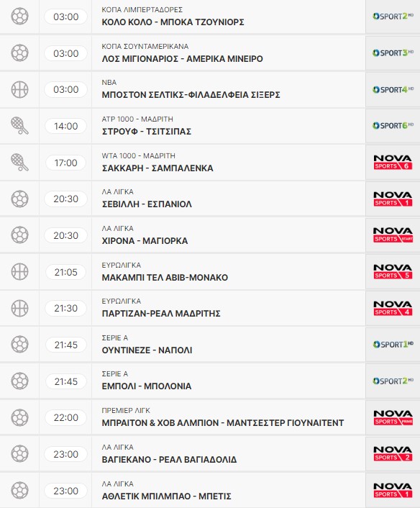Image resolution: width=420 pixels, height=508 pixels.
Task: Select the tennis racket icon next to ΣΤΡΟΥΦ - ΤΣΙΤΣΙΠΑΣ
Action: click(19, 126)
